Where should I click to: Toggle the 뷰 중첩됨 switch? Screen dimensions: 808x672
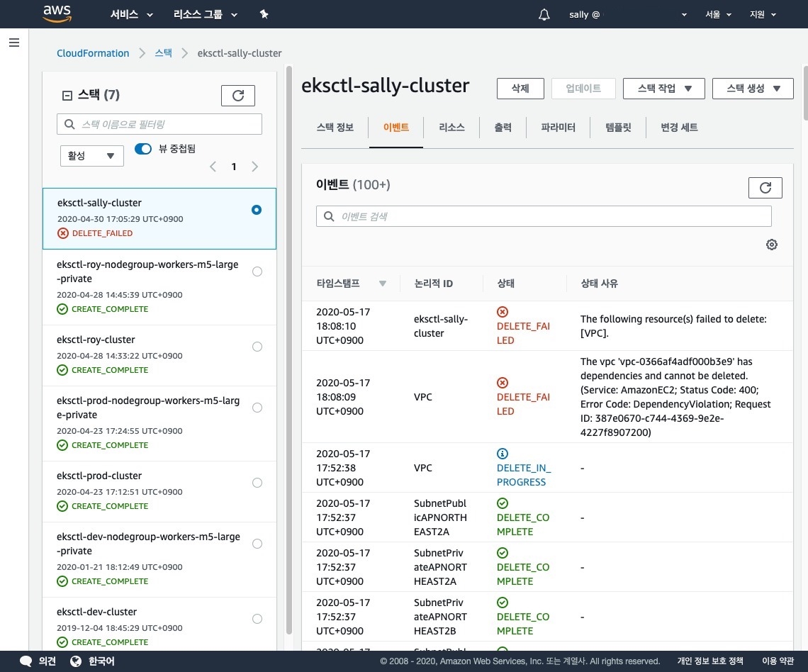click(143, 149)
